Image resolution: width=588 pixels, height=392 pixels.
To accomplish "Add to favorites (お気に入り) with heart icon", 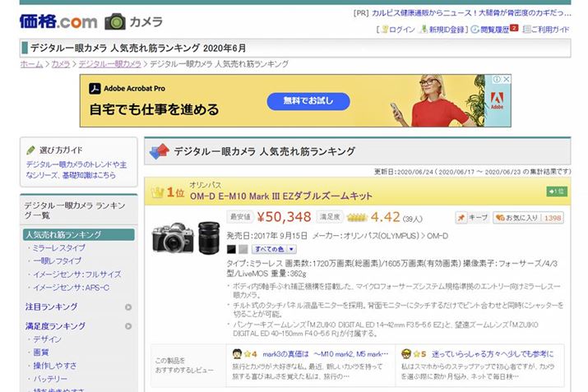I will [x=528, y=218].
